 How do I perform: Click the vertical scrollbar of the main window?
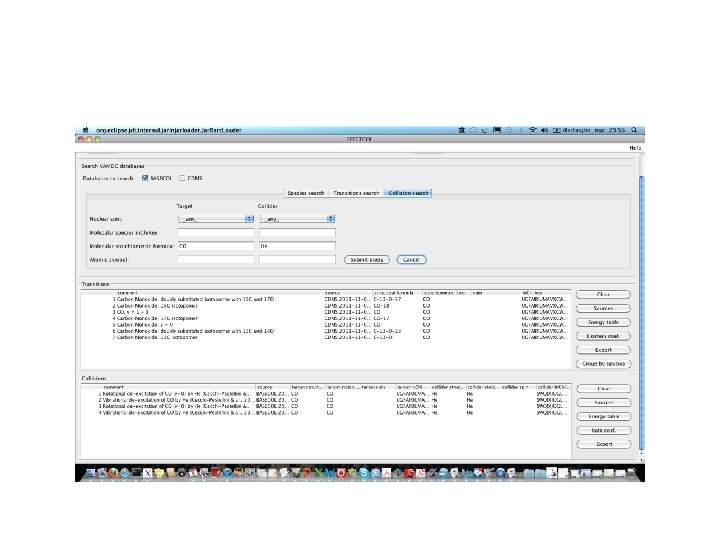pos(641,312)
